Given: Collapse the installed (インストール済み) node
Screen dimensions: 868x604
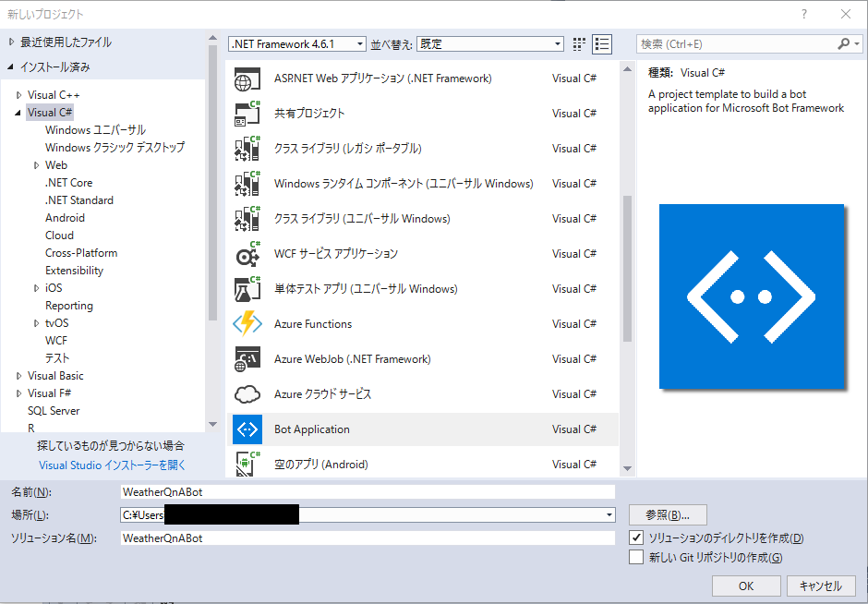Looking at the screenshot, I should tap(10, 67).
